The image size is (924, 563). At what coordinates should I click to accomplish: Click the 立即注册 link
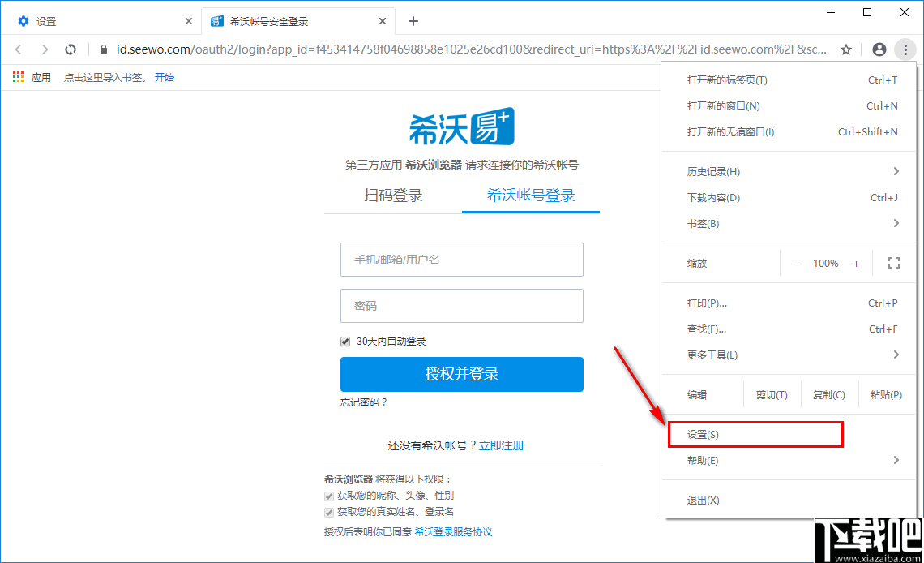[x=502, y=445]
